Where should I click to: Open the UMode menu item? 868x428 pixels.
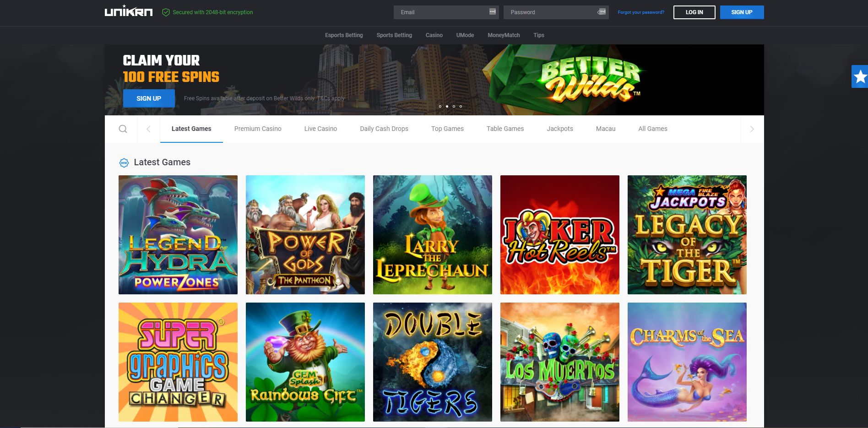[465, 35]
